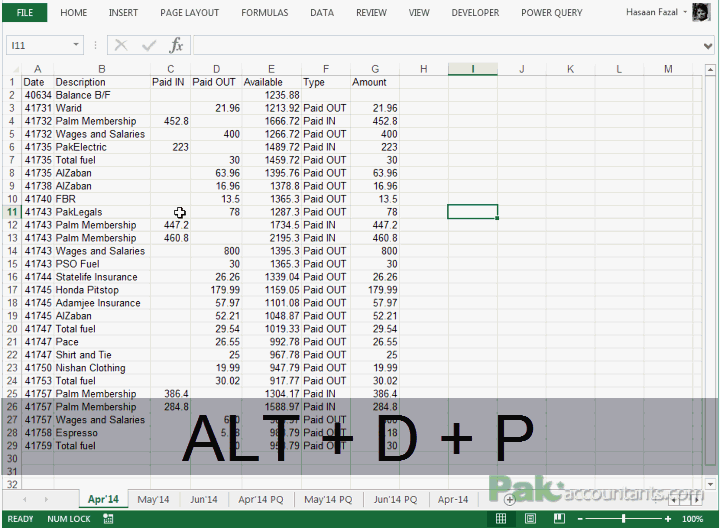Select the Nishan Clothing cell
The width and height of the screenshot is (720, 528).
(102, 368)
